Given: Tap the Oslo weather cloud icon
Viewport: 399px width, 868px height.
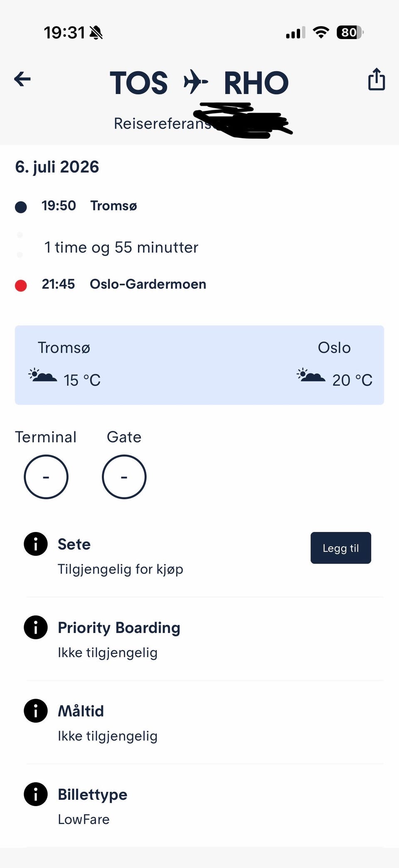Looking at the screenshot, I should pos(311,375).
